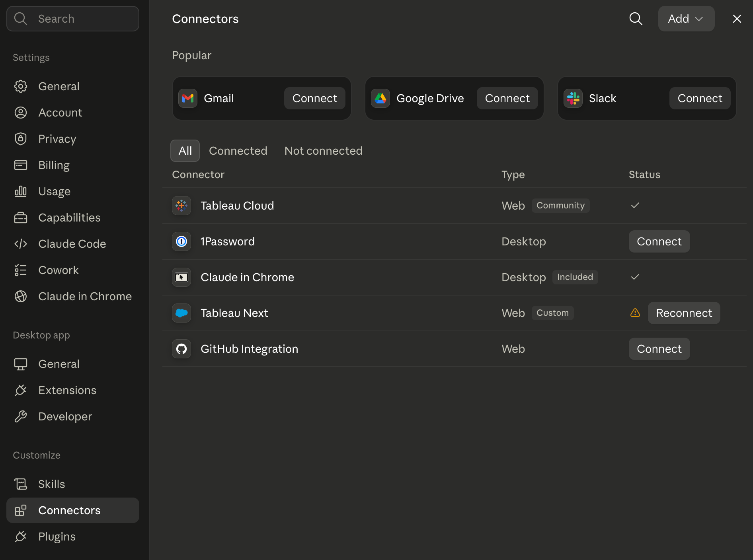Click the Extensions plug icon
Image resolution: width=753 pixels, height=560 pixels.
[x=21, y=390]
